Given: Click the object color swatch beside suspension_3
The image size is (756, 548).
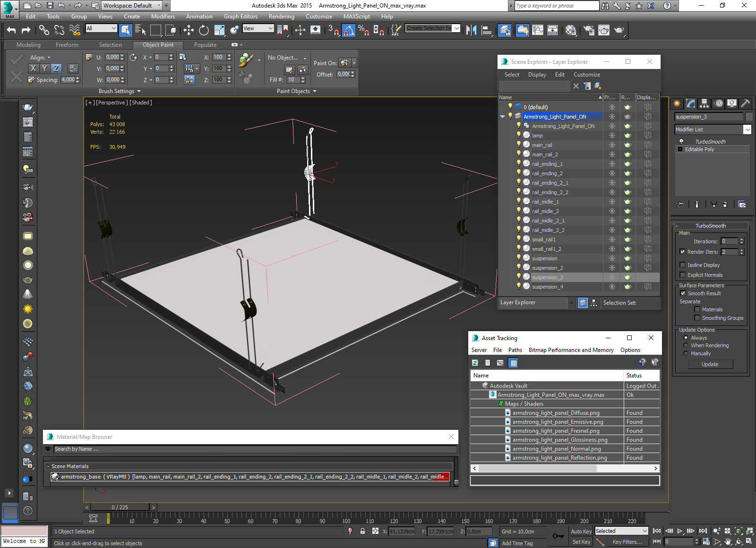Looking at the screenshot, I should pyautogui.click(x=749, y=117).
